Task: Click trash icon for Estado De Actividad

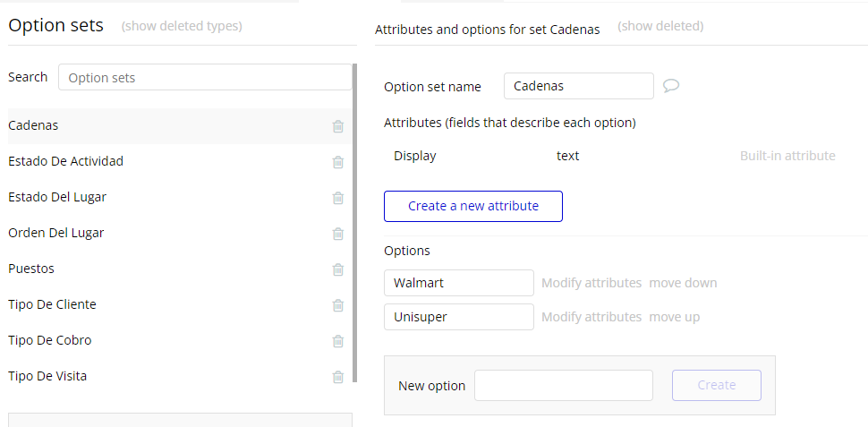Action: click(338, 162)
